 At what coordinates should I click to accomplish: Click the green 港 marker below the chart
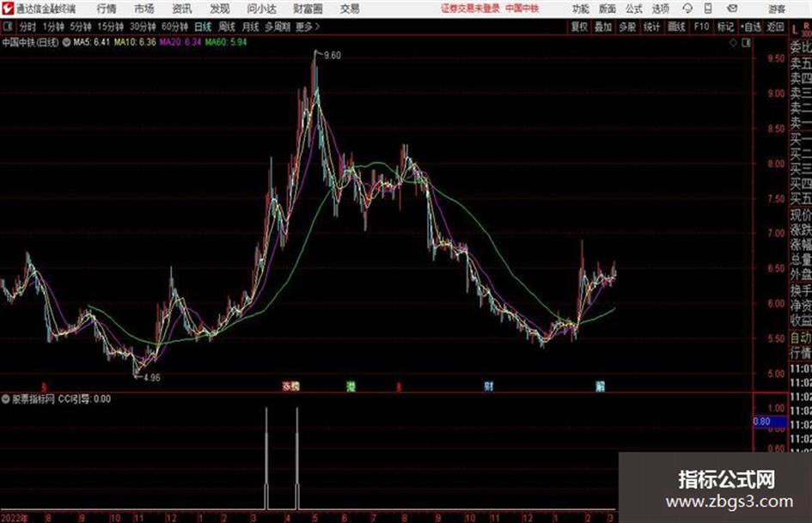click(x=351, y=386)
